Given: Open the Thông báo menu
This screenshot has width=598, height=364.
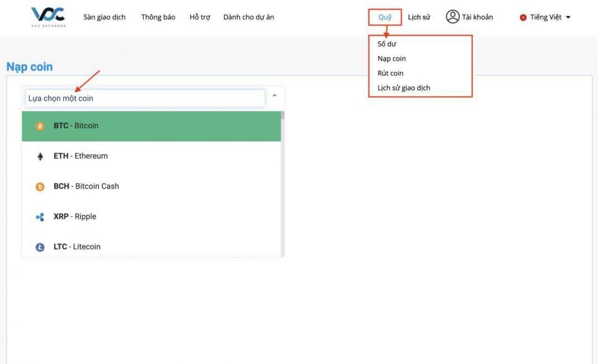Looking at the screenshot, I should 158,17.
